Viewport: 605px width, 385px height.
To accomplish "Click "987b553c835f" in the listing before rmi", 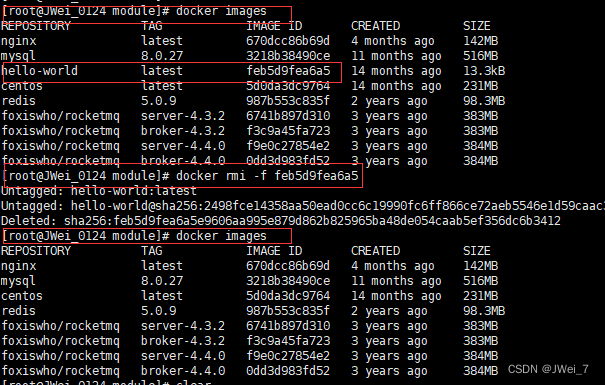I will pos(288,101).
